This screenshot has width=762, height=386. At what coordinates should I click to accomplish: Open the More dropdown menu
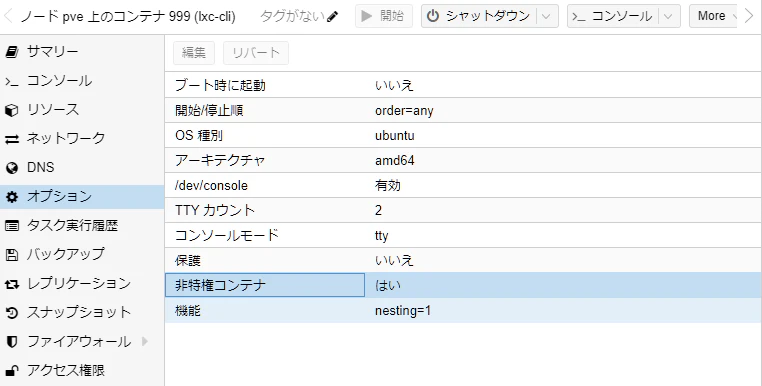713,16
